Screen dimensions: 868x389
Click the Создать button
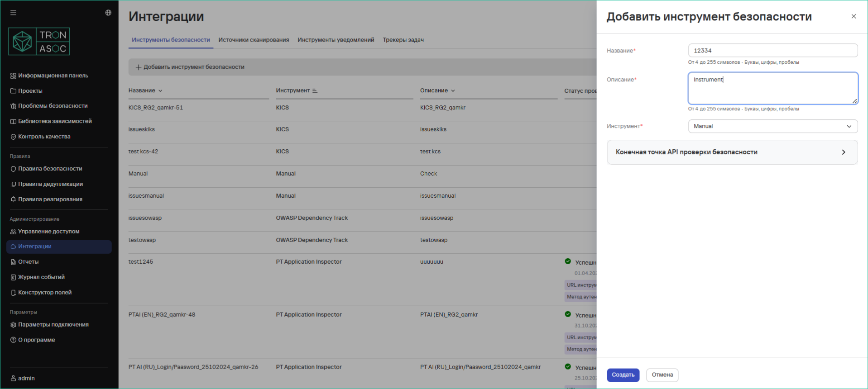[x=623, y=375]
